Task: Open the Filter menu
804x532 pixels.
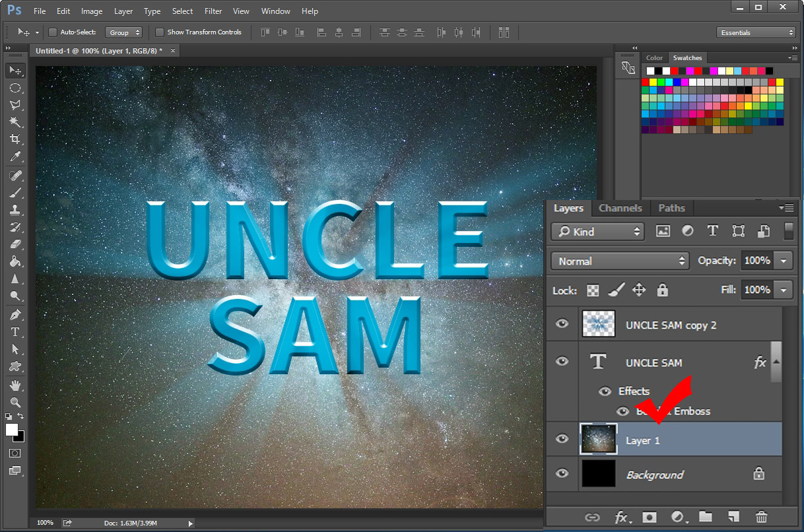Action: pyautogui.click(x=213, y=11)
